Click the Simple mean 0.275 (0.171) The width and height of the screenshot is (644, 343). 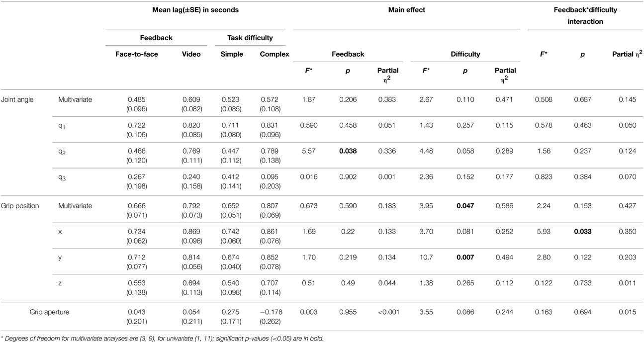click(x=232, y=317)
